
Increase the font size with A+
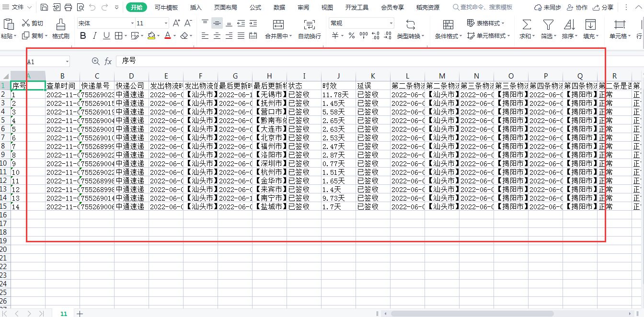(176, 23)
